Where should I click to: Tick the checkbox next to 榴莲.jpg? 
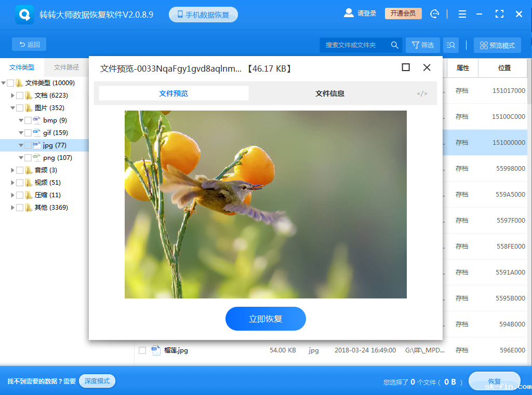pos(142,350)
